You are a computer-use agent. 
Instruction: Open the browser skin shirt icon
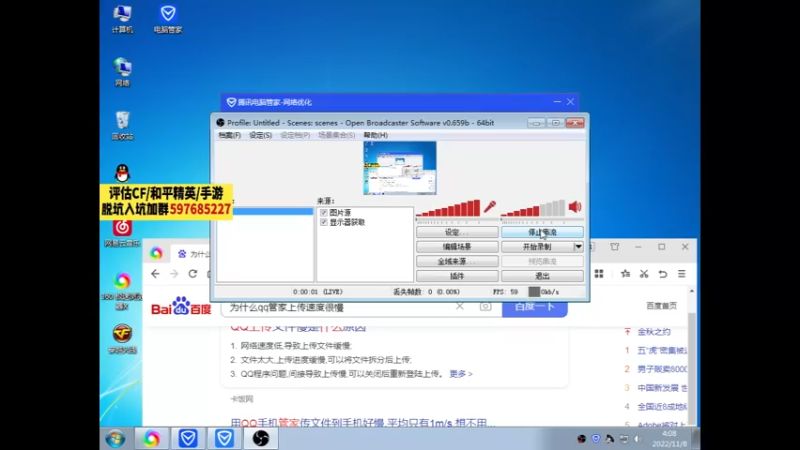click(615, 247)
